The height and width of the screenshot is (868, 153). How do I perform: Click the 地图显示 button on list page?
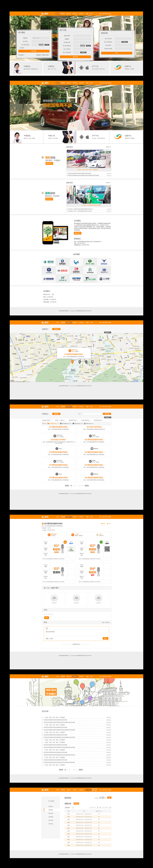click(56, 414)
